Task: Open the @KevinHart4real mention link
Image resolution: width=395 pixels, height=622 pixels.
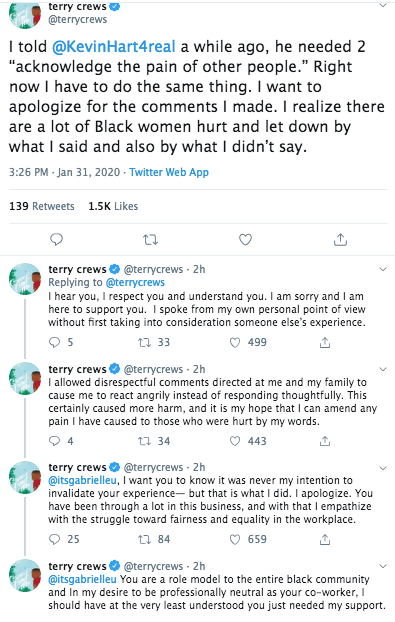Action: click(x=113, y=47)
